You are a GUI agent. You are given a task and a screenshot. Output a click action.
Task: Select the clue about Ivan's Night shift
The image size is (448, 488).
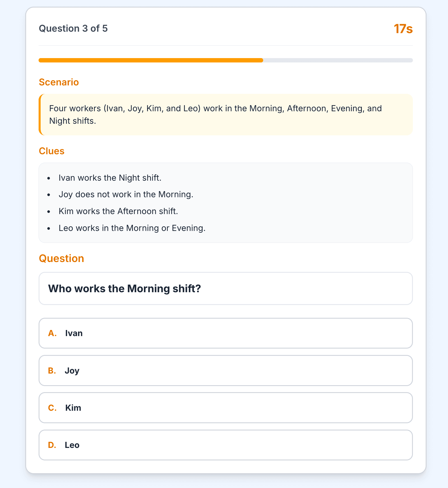coord(110,177)
